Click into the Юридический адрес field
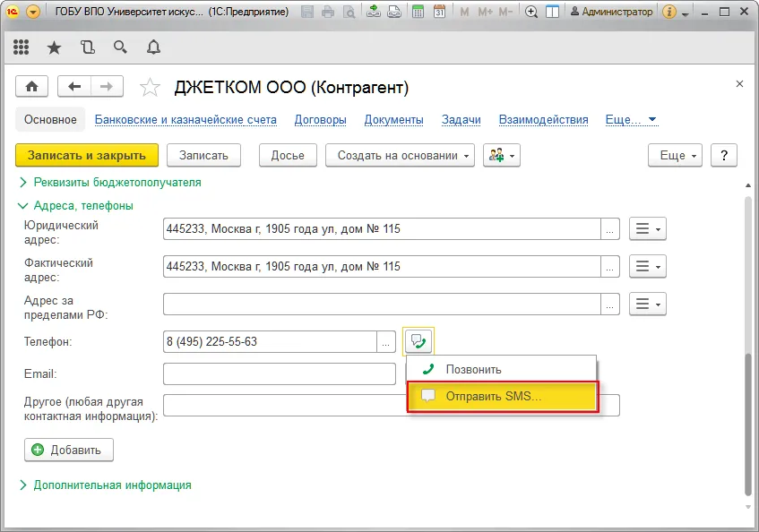Screen dimensions: 759x532 (382, 228)
